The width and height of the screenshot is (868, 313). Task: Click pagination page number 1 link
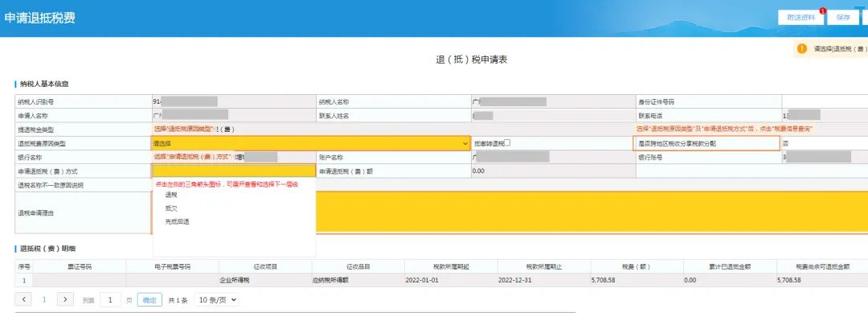coord(44,299)
